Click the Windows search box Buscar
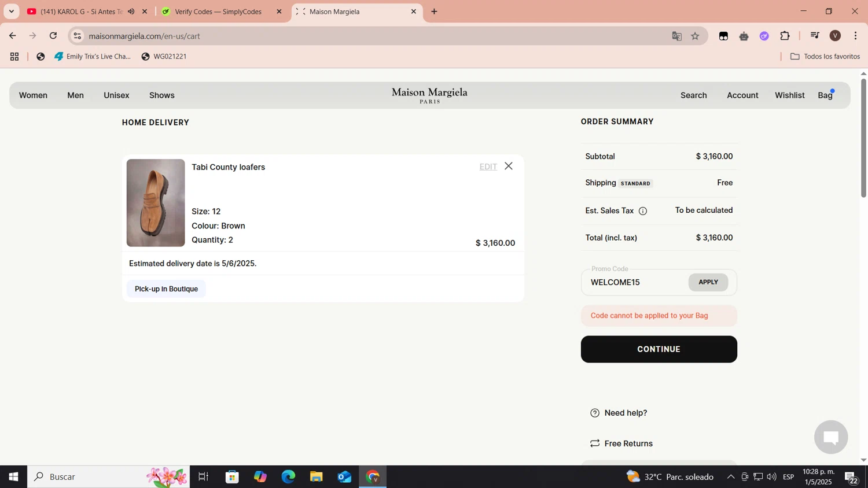 coord(109,477)
